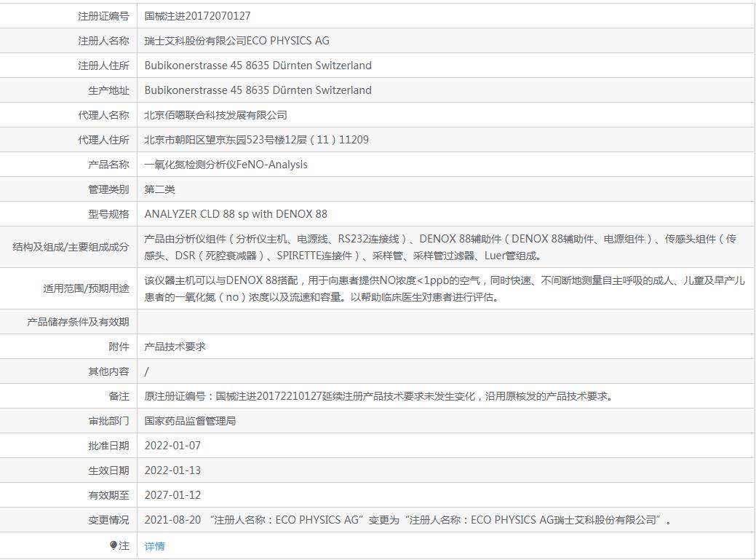Select the 生产地址 address value
The height and width of the screenshot is (560, 756).
coord(258,90)
